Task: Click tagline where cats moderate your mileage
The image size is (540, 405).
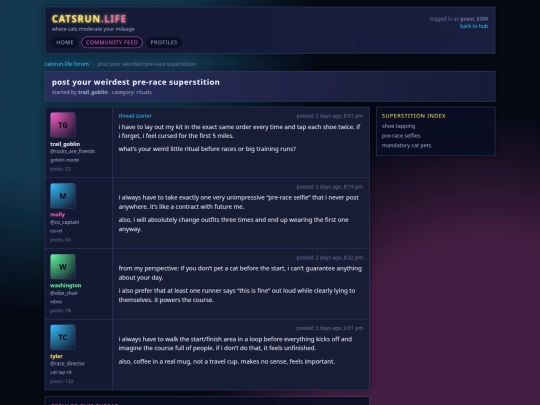Action: (x=93, y=29)
